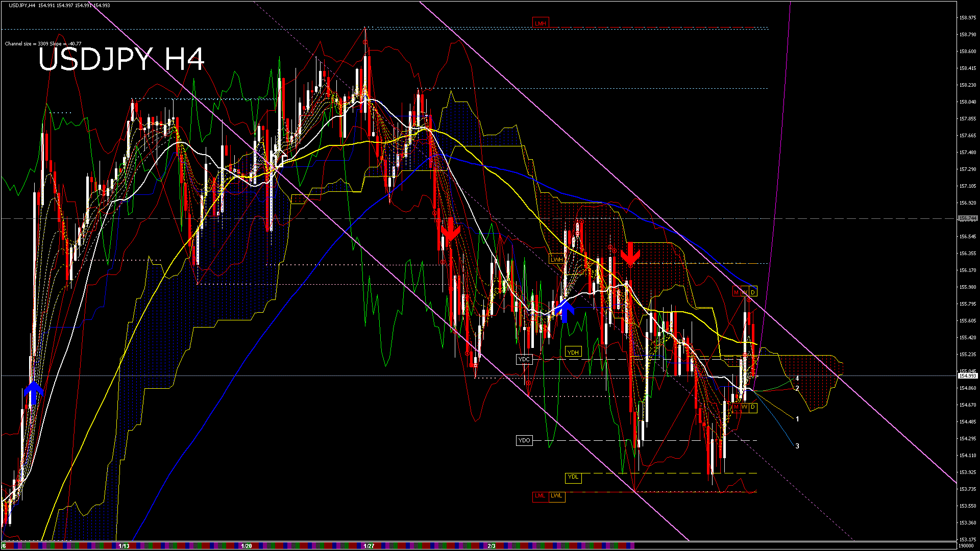Select the LMH level label
Screen dimensions: 980x551
[541, 23]
